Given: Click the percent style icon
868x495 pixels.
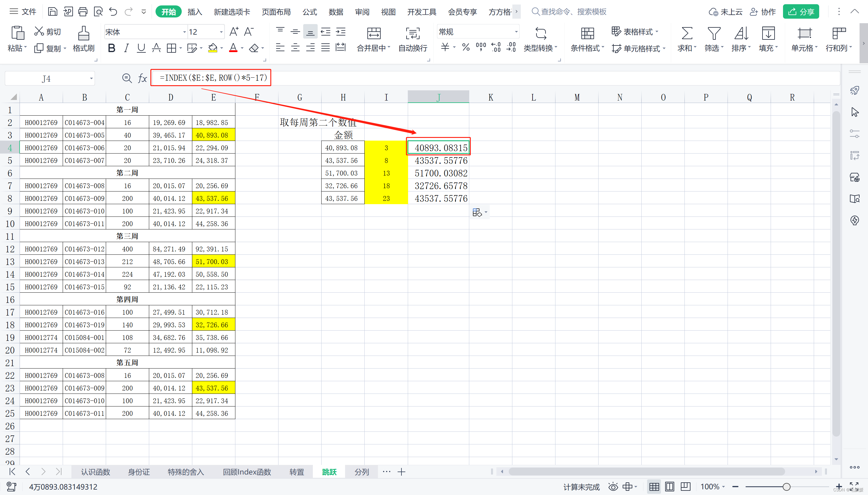Looking at the screenshot, I should pyautogui.click(x=466, y=47).
